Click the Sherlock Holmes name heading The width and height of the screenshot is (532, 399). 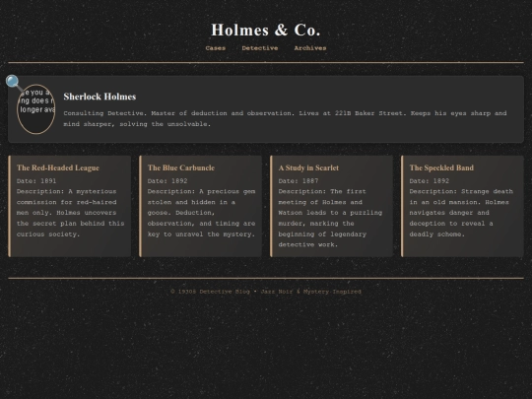point(100,97)
